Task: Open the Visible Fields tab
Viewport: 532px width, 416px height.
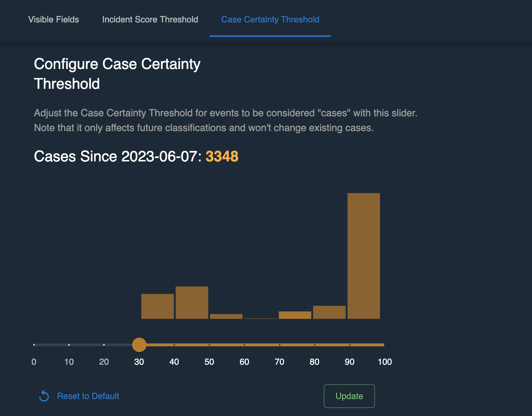Action: (x=53, y=19)
